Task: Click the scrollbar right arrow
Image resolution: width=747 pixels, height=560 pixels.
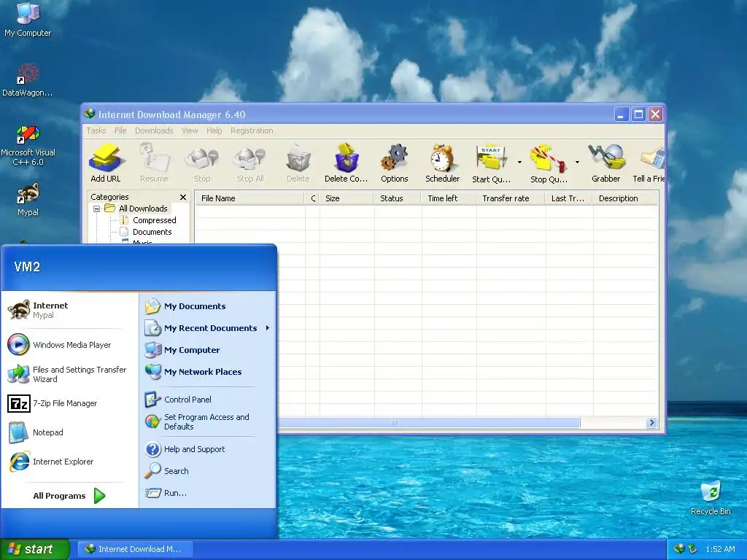Action: click(651, 422)
